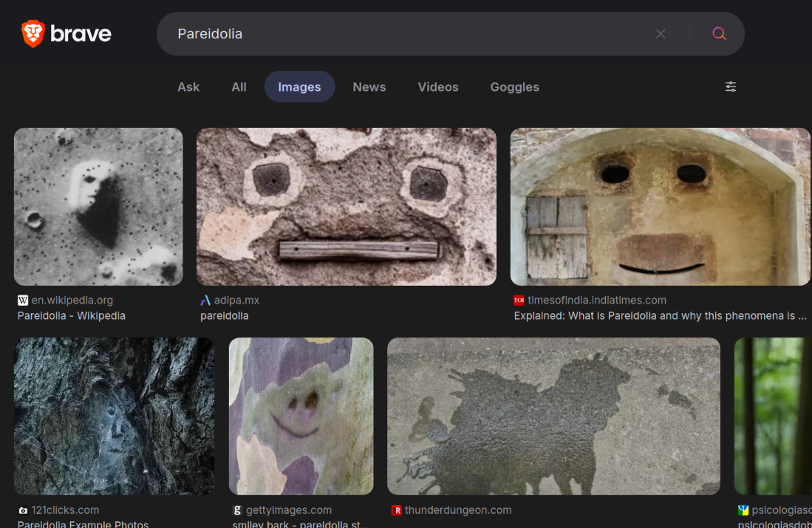Switch to the Ask tab
812x528 pixels.
pos(188,87)
